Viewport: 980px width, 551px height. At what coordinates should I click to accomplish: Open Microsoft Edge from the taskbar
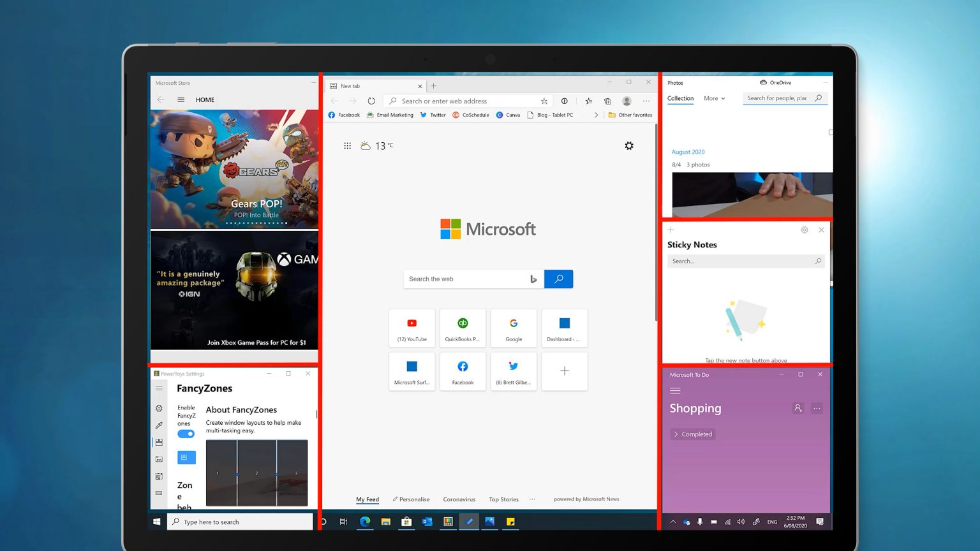pyautogui.click(x=365, y=522)
